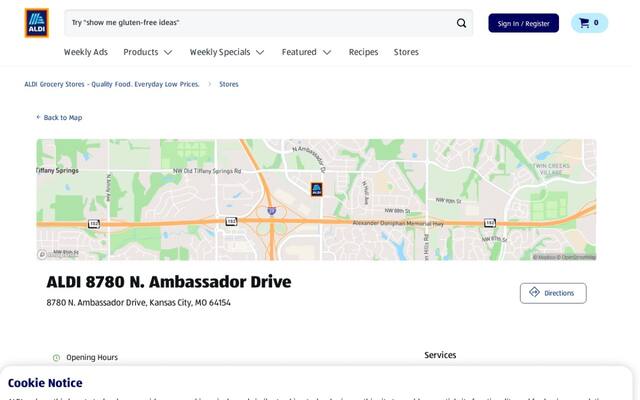The height and width of the screenshot is (400, 640).
Task: Click the Opening Hours label
Action: tap(92, 358)
